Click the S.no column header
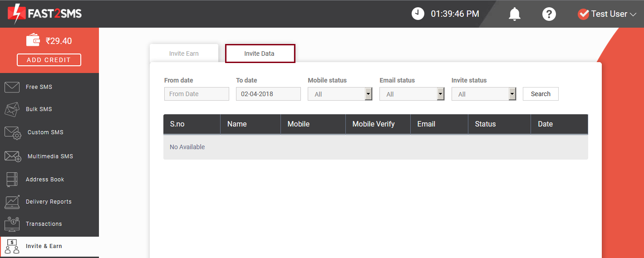644x258 pixels. click(192, 124)
